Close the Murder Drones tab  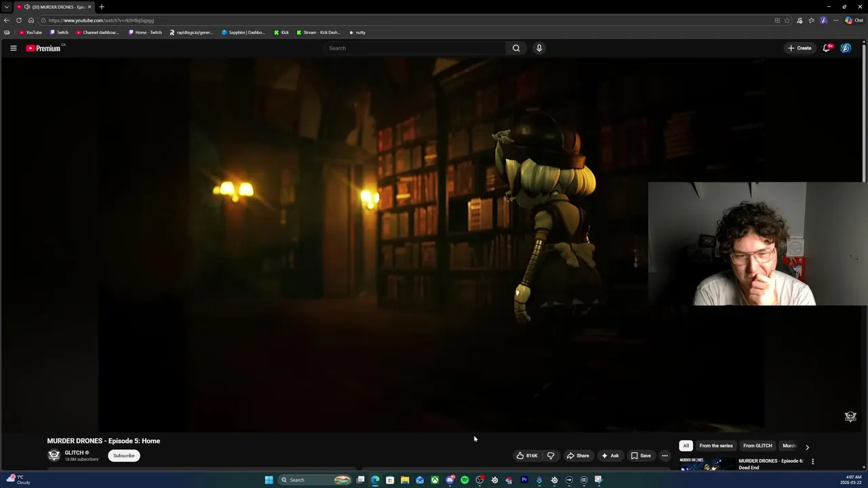89,7
